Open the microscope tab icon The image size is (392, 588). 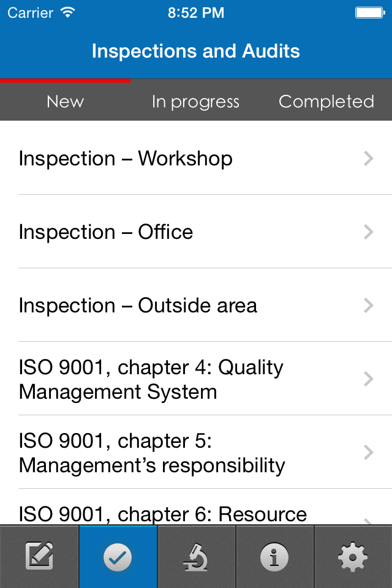pyautogui.click(x=196, y=557)
